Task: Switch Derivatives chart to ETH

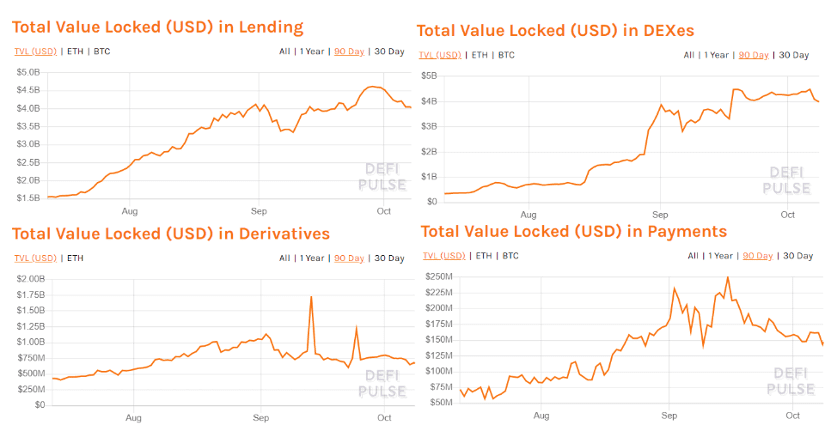Action: tap(75, 258)
